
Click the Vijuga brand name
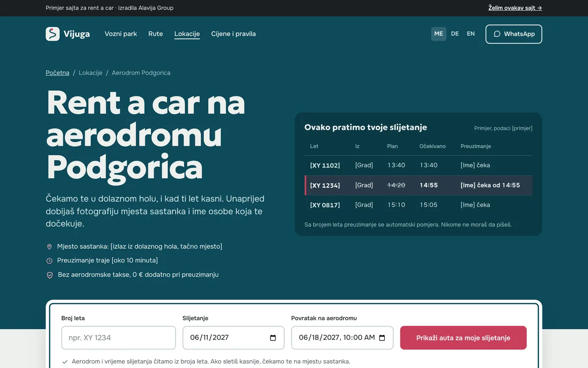tap(76, 34)
